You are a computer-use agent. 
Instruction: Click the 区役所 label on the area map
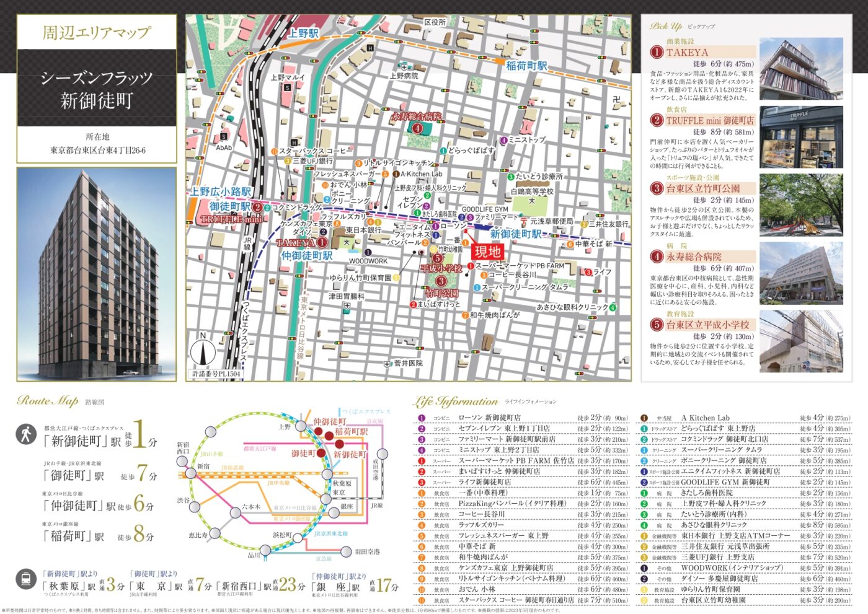[435, 22]
